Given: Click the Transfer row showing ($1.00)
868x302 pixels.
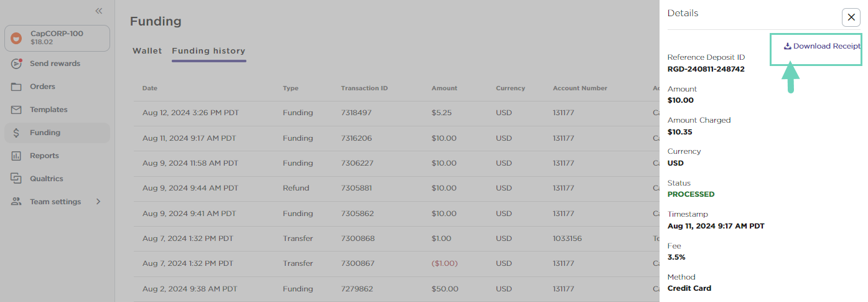Looking at the screenshot, I should [x=397, y=263].
